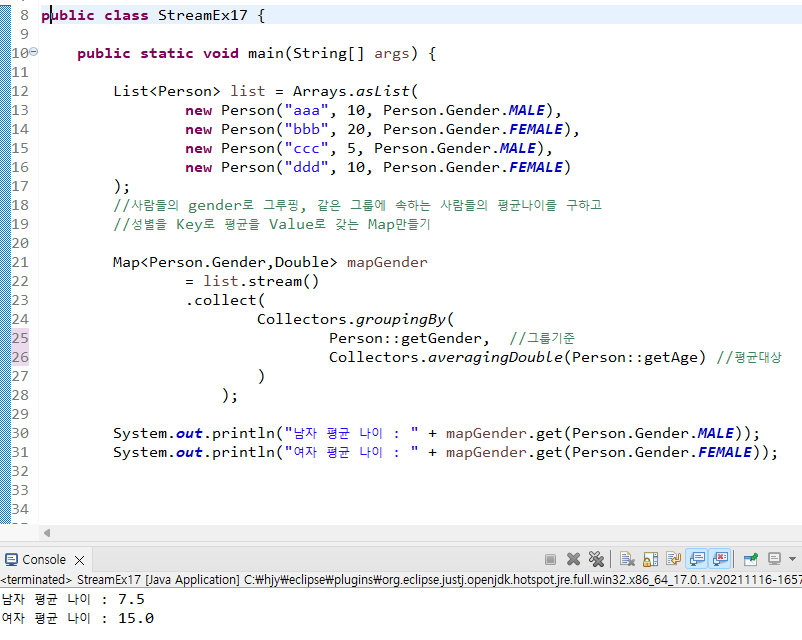Click the Remove All Terminated Launches icon
Image resolution: width=802 pixels, height=640 pixels.
(x=596, y=559)
